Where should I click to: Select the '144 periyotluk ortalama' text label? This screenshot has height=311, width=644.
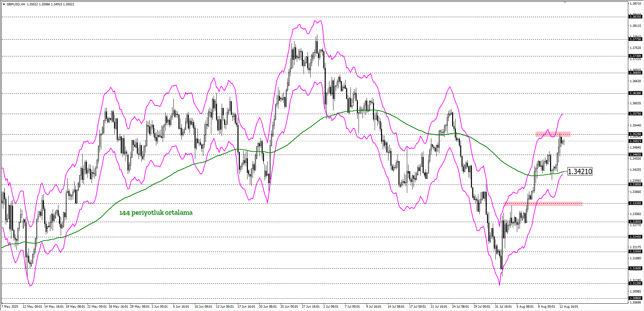point(156,212)
